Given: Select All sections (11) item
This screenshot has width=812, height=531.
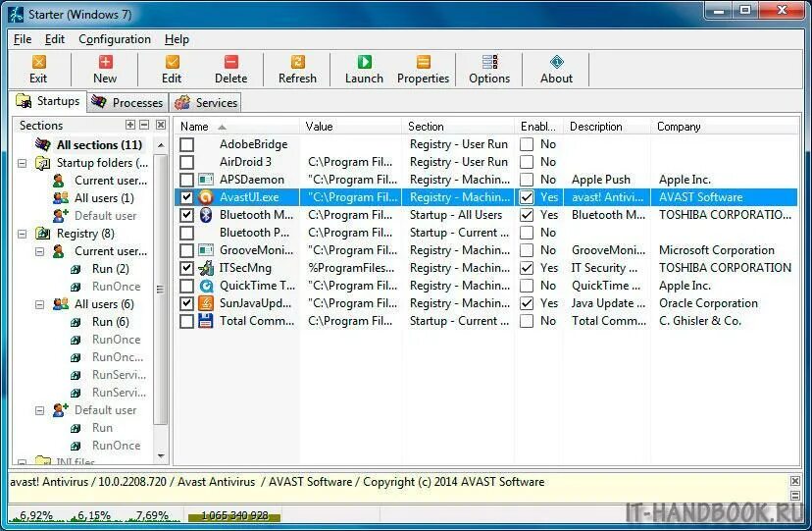Looking at the screenshot, I should click(x=99, y=144).
